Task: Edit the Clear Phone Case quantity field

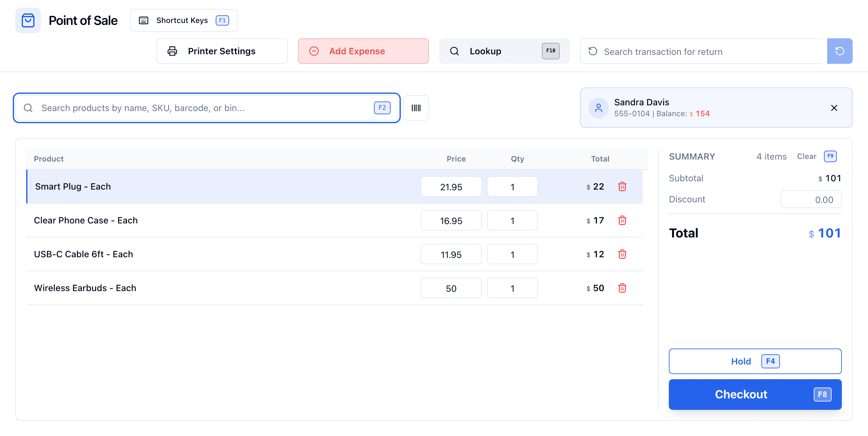Action: click(x=512, y=220)
